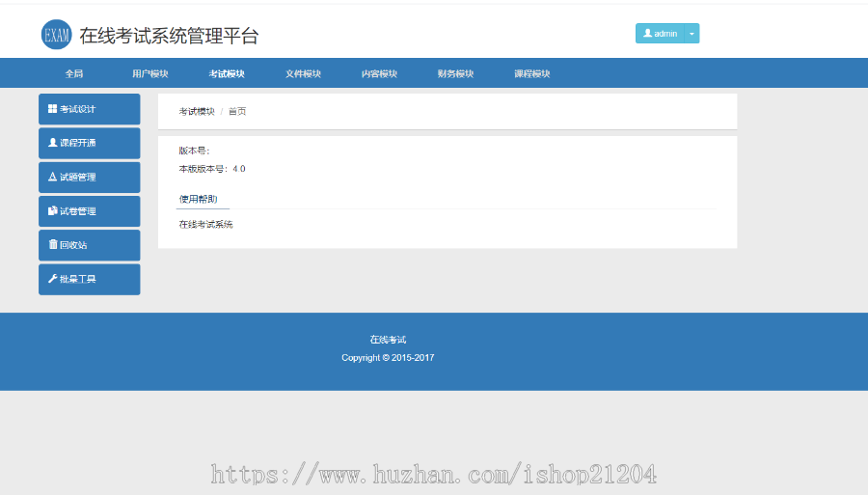Image resolution: width=868 pixels, height=495 pixels.
Task: Open the 课程模块 menu
Action: (532, 73)
